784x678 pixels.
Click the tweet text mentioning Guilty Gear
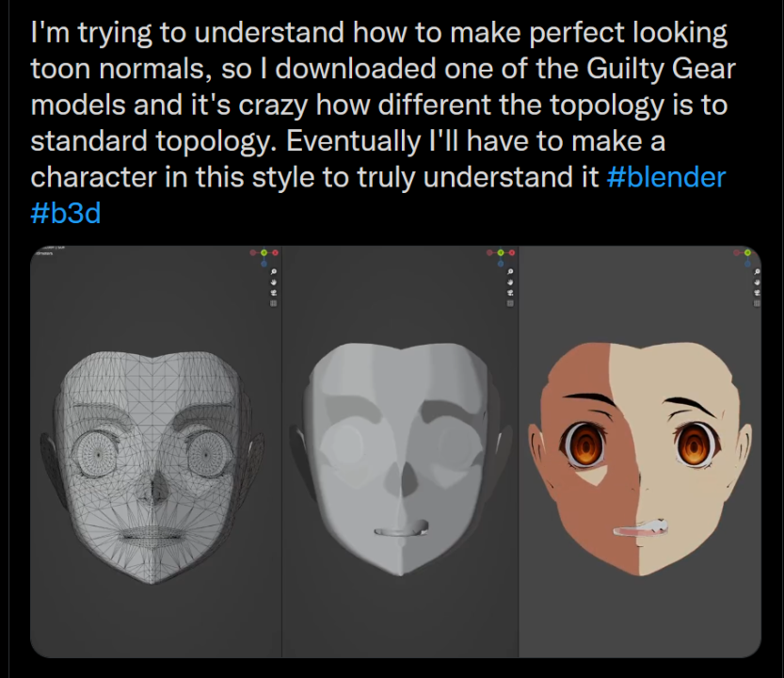pos(382,122)
